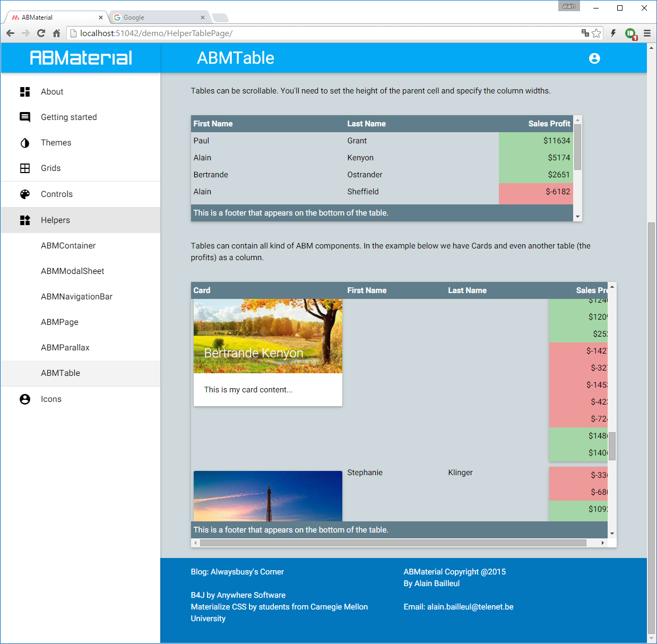Image resolution: width=657 pixels, height=644 pixels.
Task: Click the Bertrande Kenyon card image
Action: (268, 336)
